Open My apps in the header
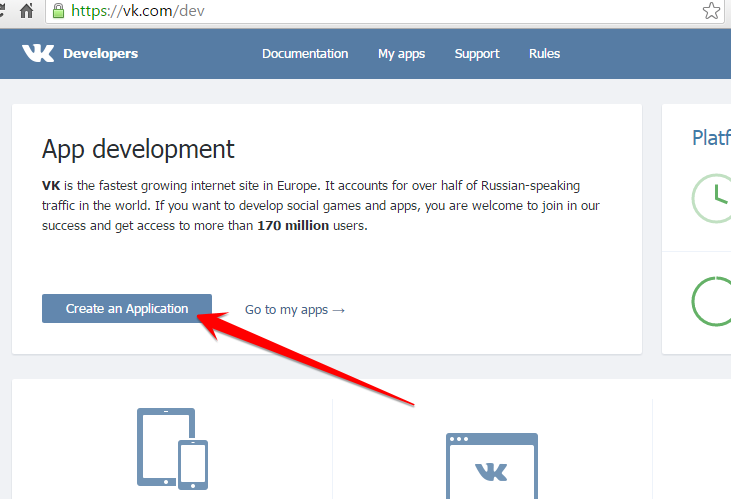731x499 pixels. click(x=401, y=54)
